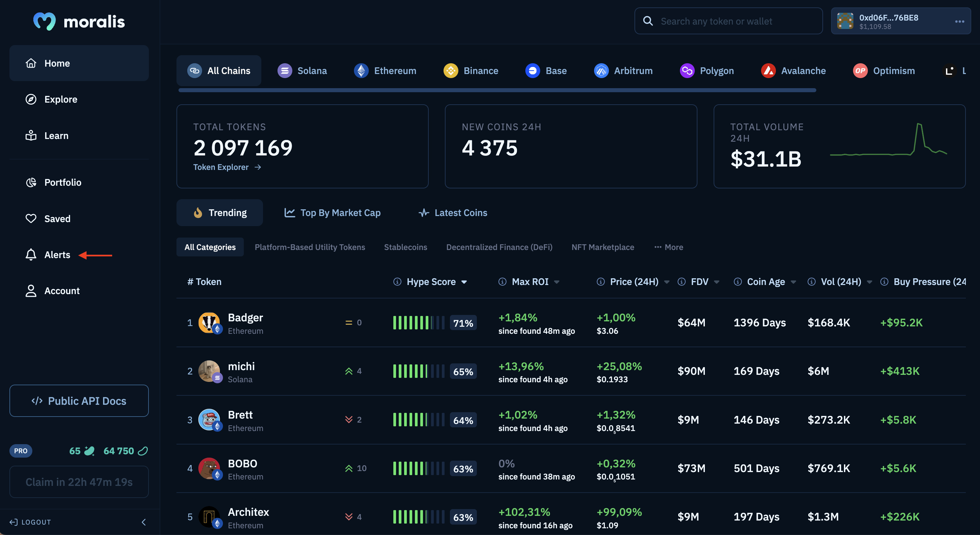Sort by FDV column arrow

click(717, 282)
